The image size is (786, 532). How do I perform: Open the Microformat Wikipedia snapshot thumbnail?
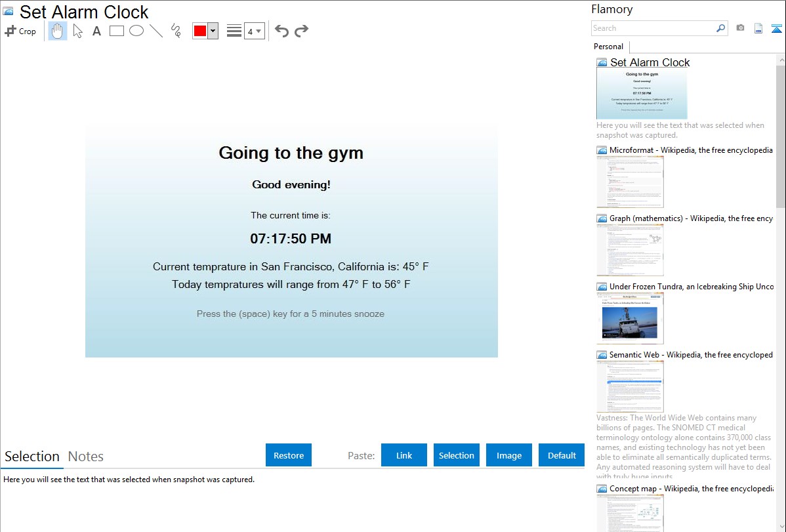[x=630, y=182]
